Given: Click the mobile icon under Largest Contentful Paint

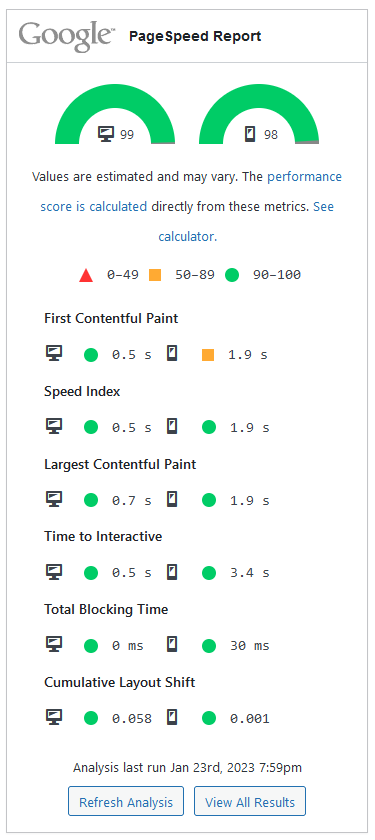Looking at the screenshot, I should click(x=171, y=499).
